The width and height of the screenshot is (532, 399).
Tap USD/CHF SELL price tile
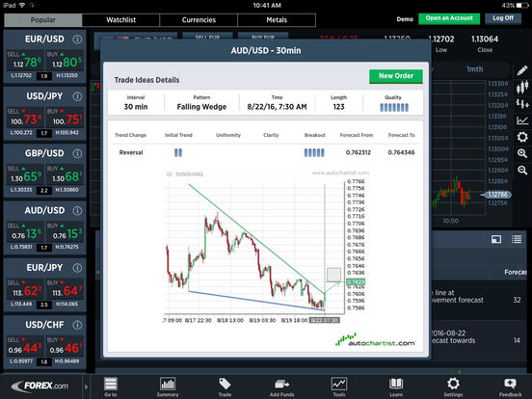click(25, 346)
